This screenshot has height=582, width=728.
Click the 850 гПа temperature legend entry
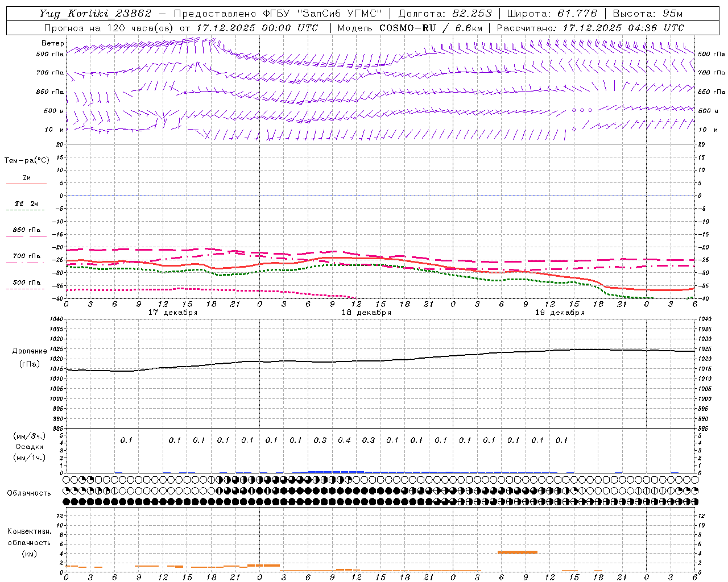26,231
